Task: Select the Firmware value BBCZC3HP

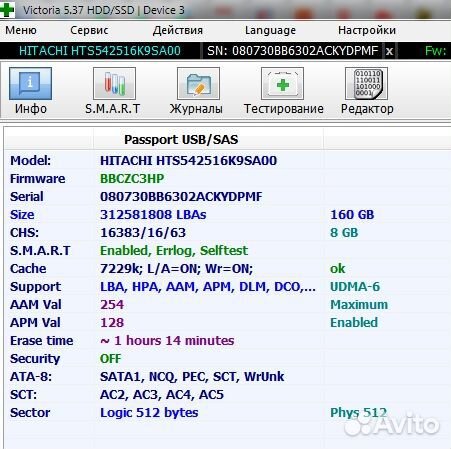Action: tap(132, 179)
